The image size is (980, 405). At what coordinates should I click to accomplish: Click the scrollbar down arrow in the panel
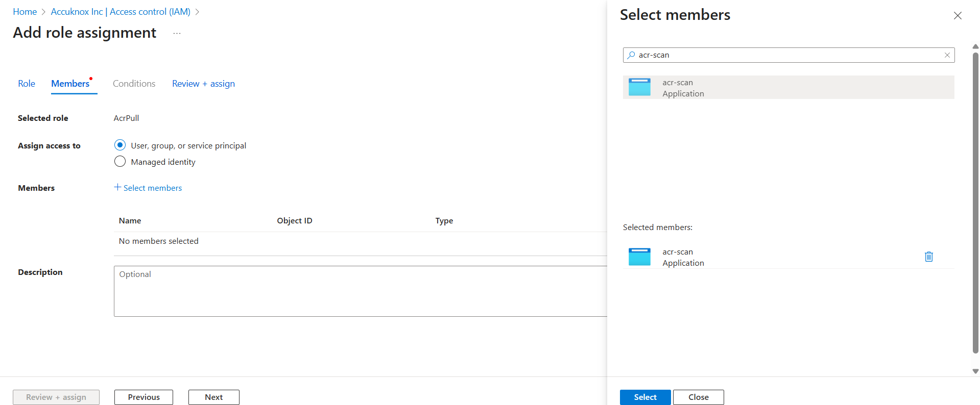pos(975,371)
